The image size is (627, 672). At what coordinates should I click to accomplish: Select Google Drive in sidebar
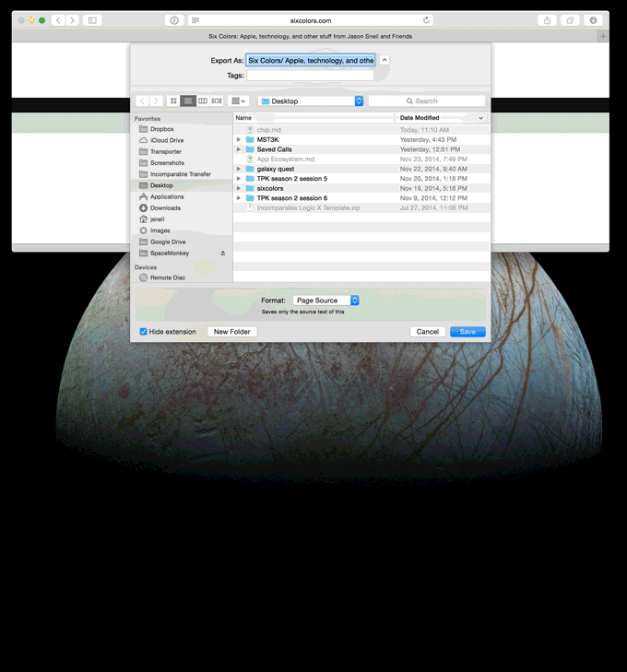point(182,242)
